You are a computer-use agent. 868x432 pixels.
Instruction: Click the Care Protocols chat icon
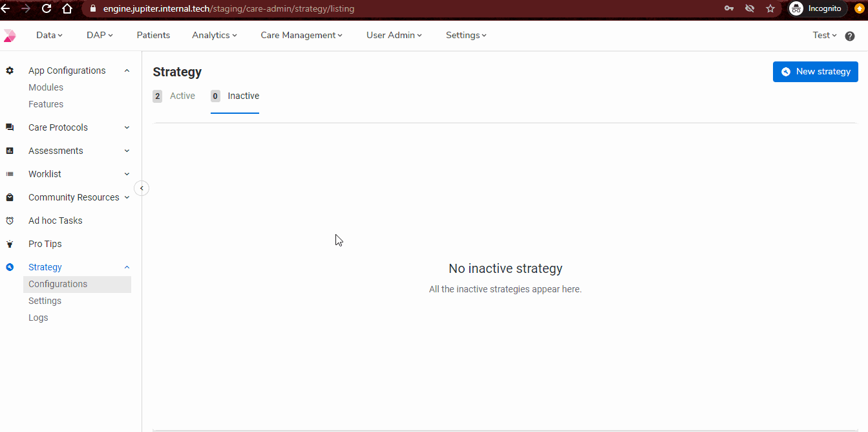(x=10, y=127)
